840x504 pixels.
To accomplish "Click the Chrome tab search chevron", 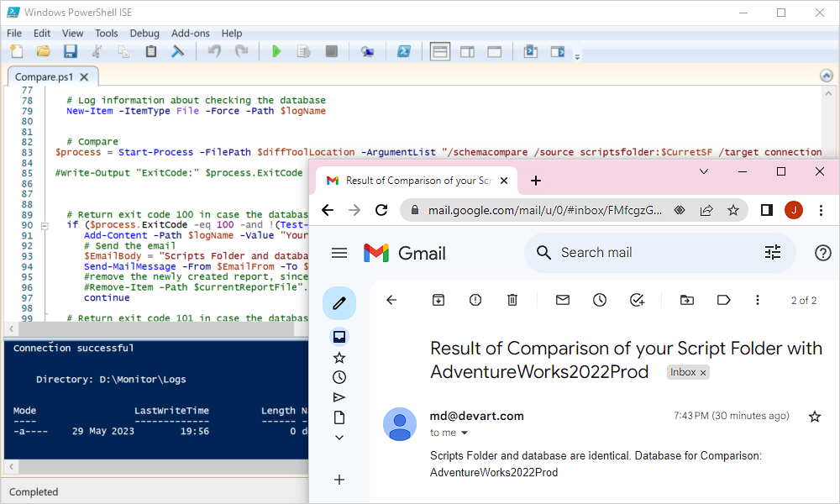I will point(704,171).
